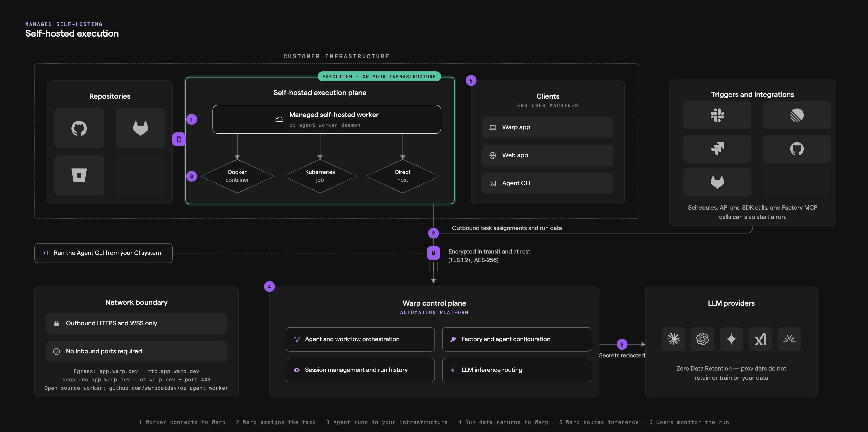The height and width of the screenshot is (432, 868).
Task: Select the Web app client row
Action: click(x=547, y=155)
